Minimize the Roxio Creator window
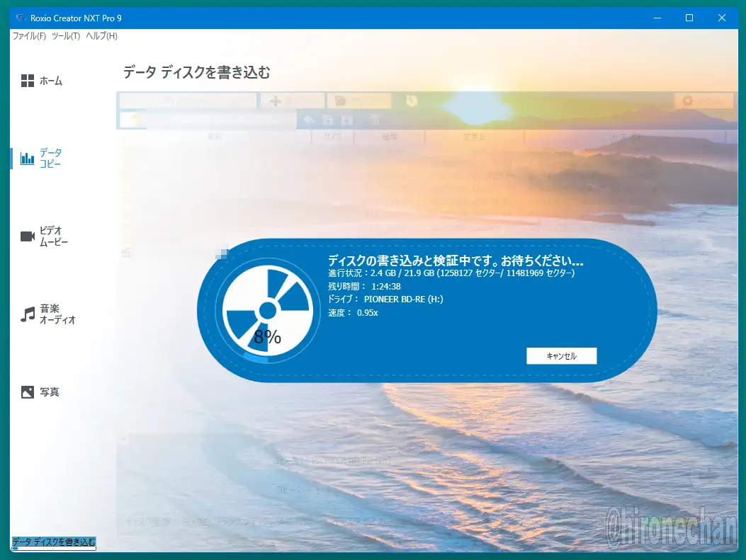Viewport: 746px width, 560px height. click(x=655, y=18)
